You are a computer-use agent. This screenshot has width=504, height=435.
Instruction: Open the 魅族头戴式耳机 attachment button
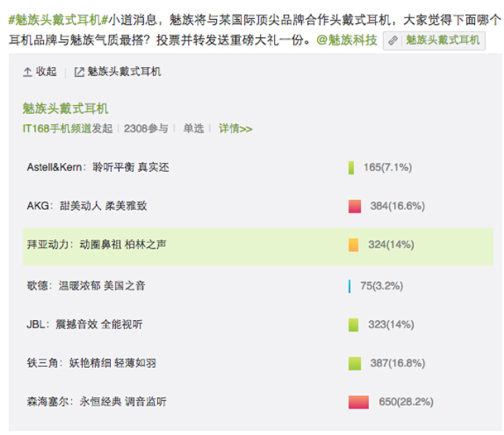click(x=434, y=41)
